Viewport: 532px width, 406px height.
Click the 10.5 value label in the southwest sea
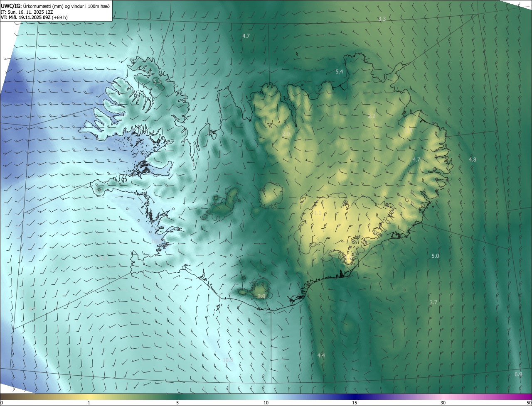tap(228, 360)
